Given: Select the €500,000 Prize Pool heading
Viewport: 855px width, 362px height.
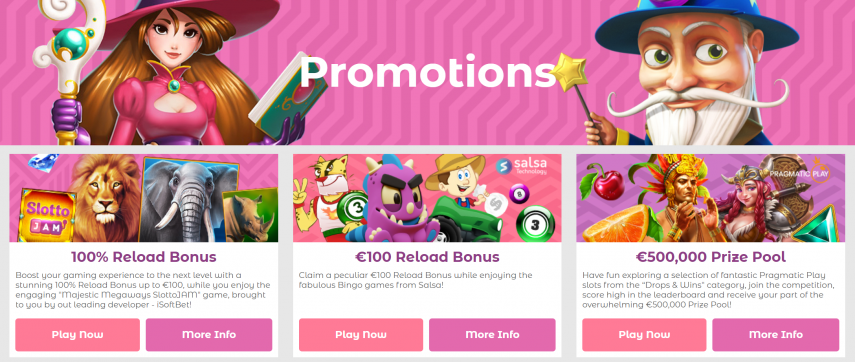Looking at the screenshot, I should coord(711,257).
